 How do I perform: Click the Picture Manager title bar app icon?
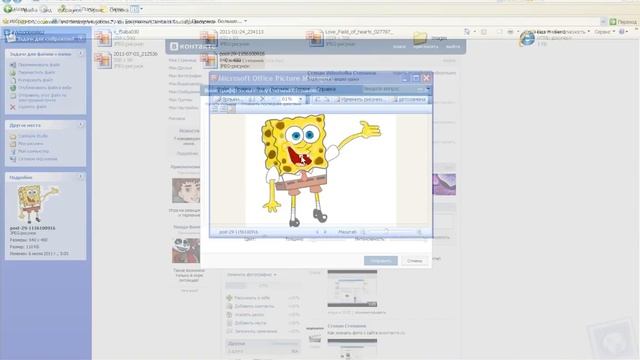(x=213, y=78)
